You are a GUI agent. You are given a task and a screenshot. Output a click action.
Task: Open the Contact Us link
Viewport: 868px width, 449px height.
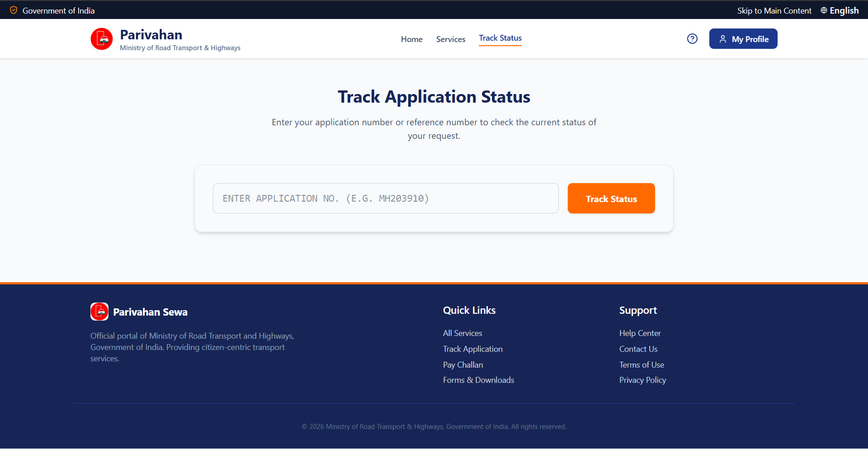[x=638, y=349]
